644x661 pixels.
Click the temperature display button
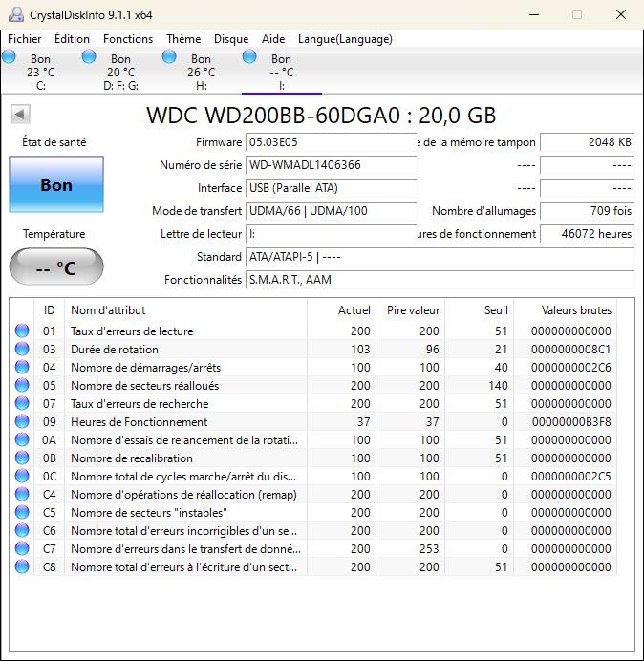[x=56, y=267]
